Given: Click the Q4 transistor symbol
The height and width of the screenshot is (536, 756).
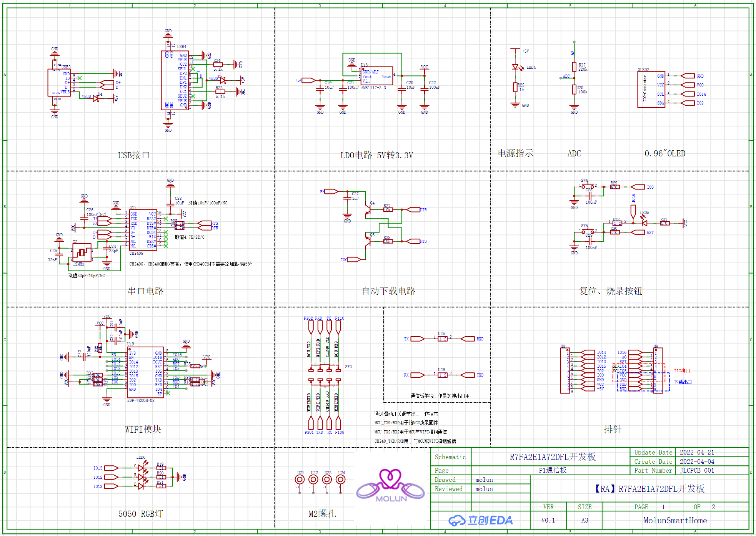Looking at the screenshot, I should click(x=368, y=210).
